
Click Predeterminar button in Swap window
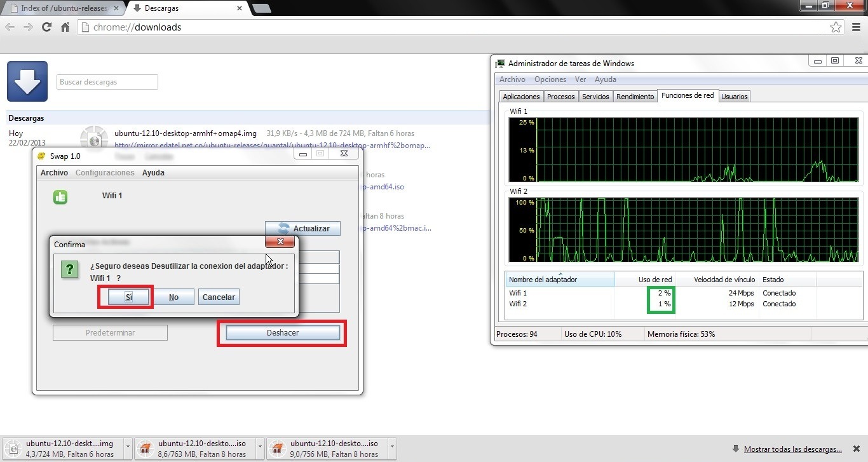[110, 333]
